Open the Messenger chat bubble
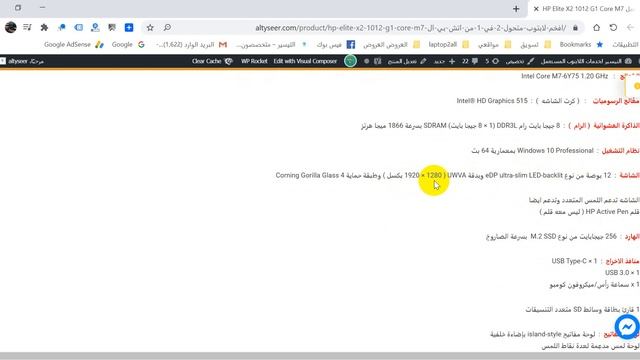Viewport: 640px width, 360px height. click(x=627, y=327)
